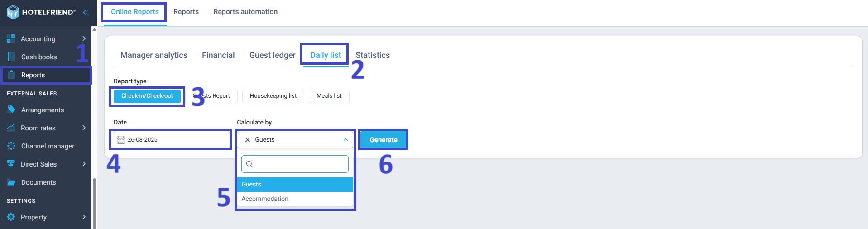The image size is (868, 229).
Task: Open the Statistics tab
Action: pyautogui.click(x=373, y=55)
